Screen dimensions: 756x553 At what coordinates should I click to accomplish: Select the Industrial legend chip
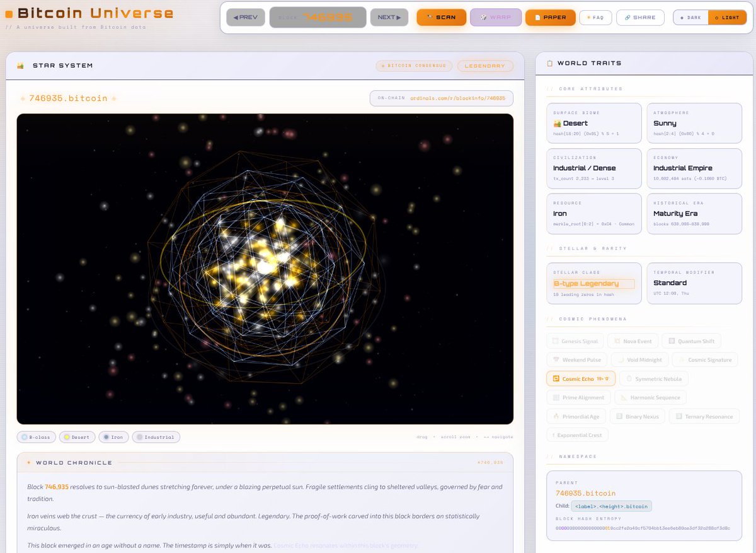(156, 437)
